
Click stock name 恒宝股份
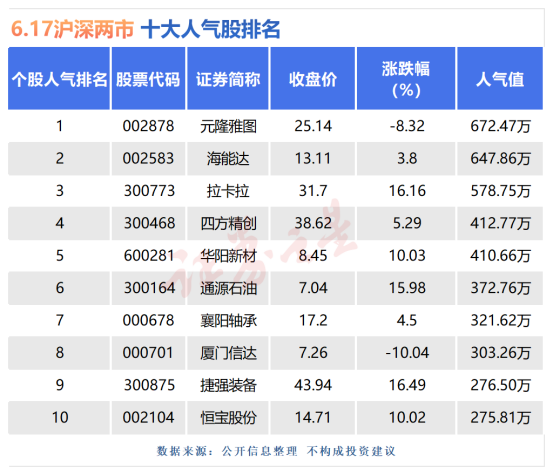228,418
